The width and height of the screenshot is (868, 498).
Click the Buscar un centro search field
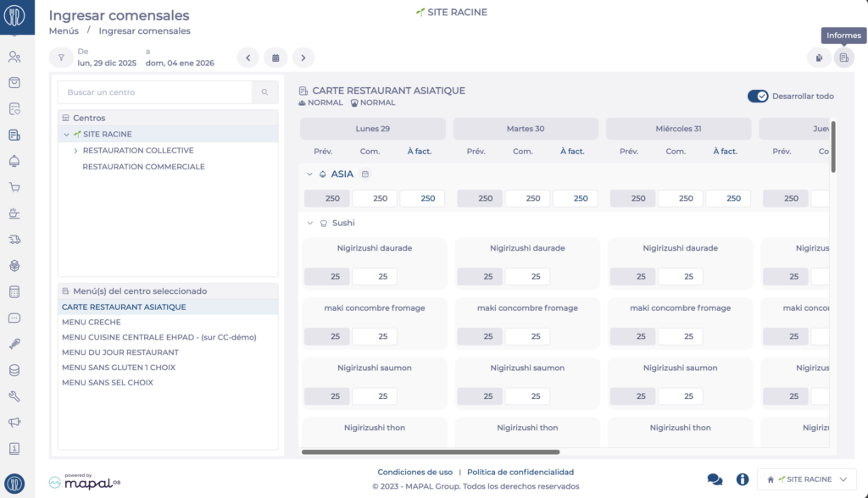[x=155, y=92]
